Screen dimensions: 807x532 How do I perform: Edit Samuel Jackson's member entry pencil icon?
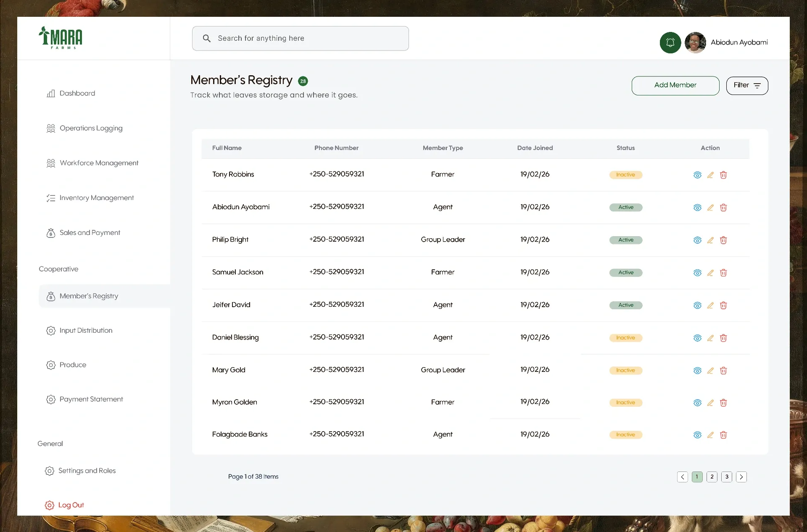pos(710,273)
